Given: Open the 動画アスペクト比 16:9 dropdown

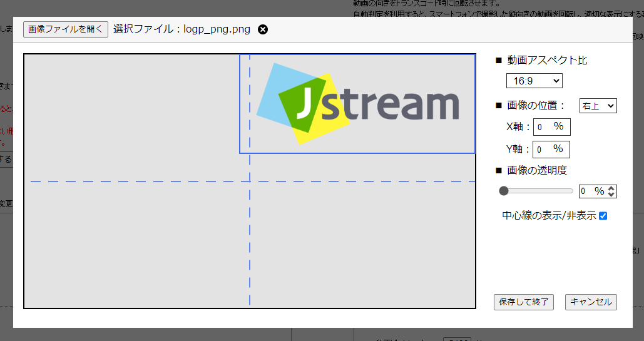Looking at the screenshot, I should (534, 81).
